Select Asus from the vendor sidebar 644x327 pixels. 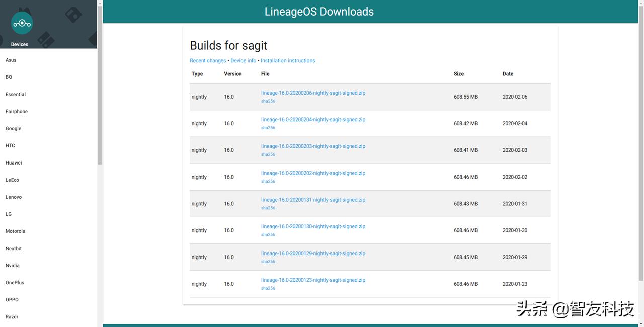11,60
